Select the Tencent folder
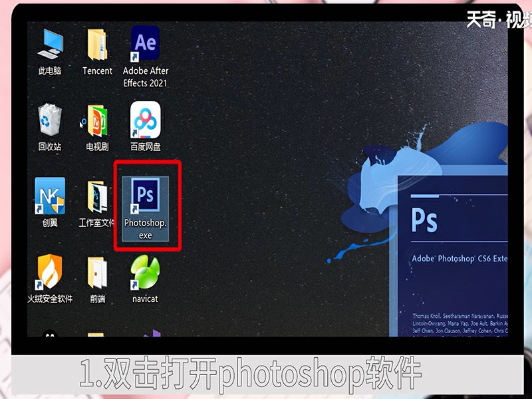The height and width of the screenshot is (399, 532). (x=97, y=44)
